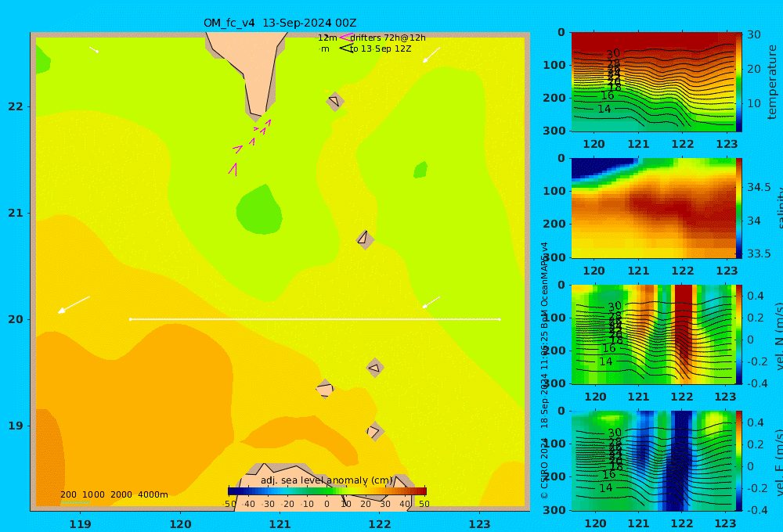Viewport: 783px width, 532px height.
Task: Click the southernmost magenta drifter arrow
Action: click(233, 169)
